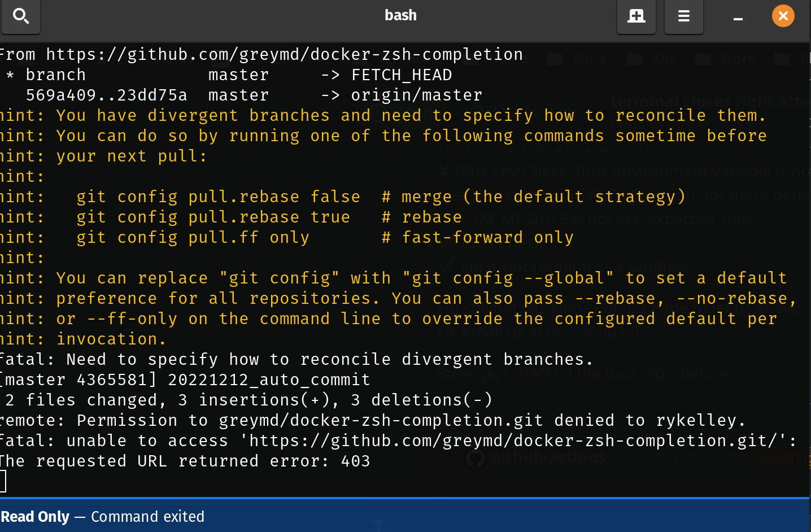
Task: Click the origin/master ref text
Action: [x=416, y=94]
